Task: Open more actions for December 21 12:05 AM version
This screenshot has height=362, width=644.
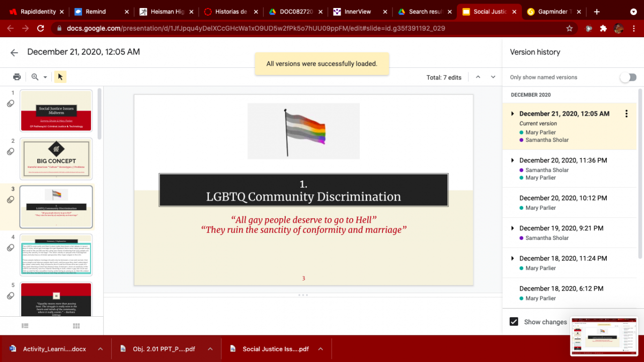Action: pos(626,114)
